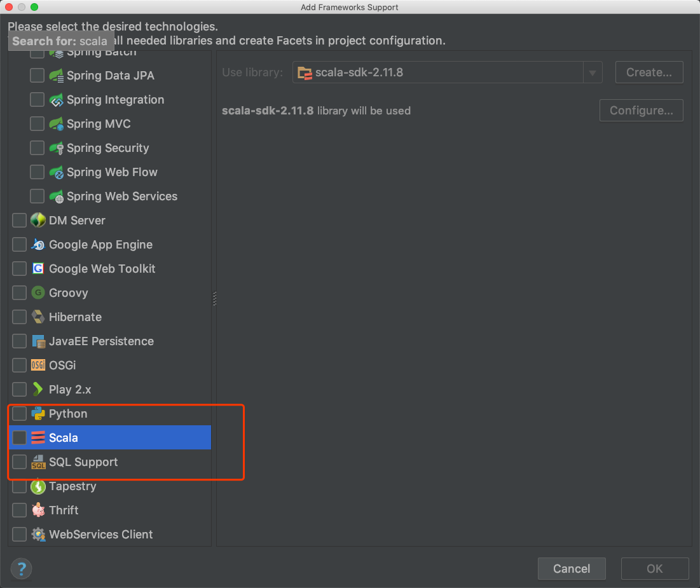Click the Spring Security icon

[56, 147]
